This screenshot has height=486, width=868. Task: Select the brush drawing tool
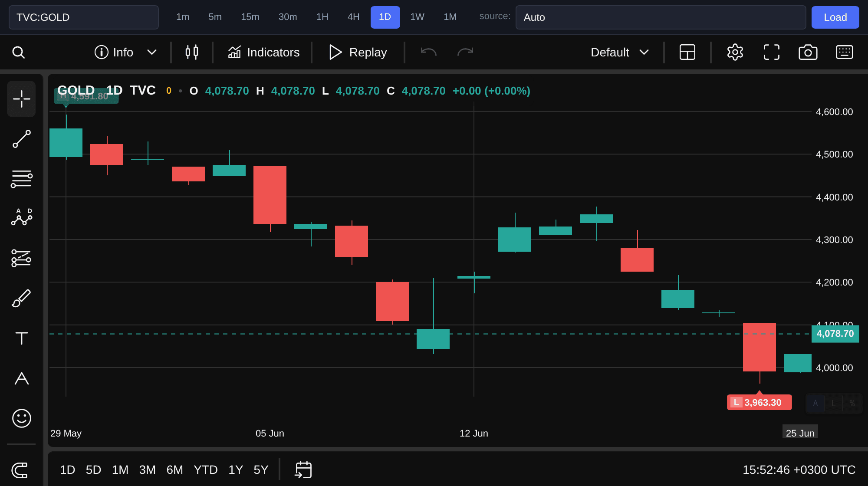(x=21, y=298)
